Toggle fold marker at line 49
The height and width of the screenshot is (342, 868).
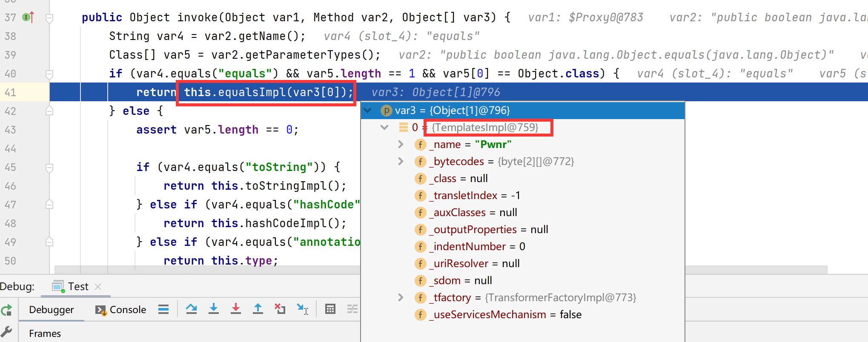pyautogui.click(x=49, y=242)
